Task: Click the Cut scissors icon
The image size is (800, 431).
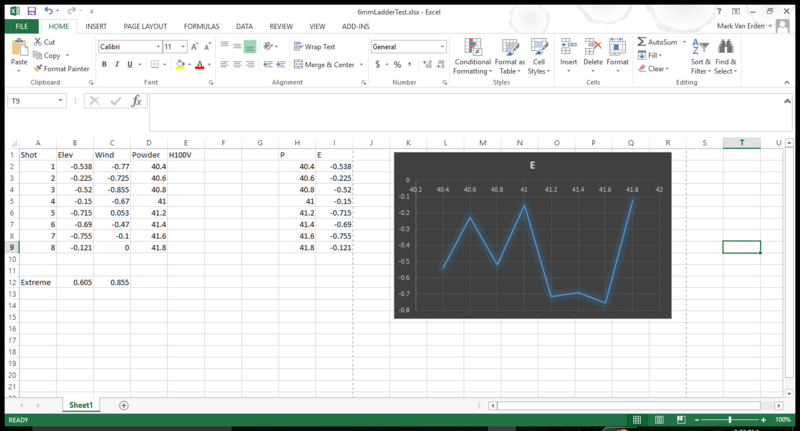Action: [x=37, y=42]
